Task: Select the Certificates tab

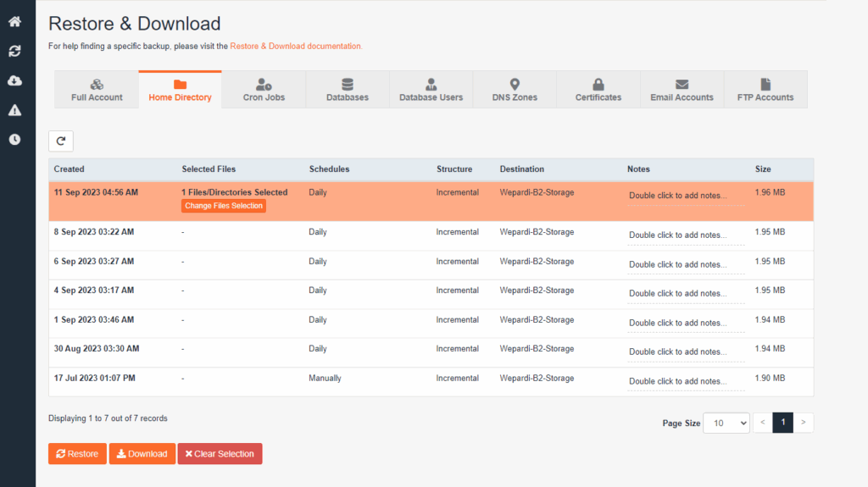Action: (x=598, y=90)
